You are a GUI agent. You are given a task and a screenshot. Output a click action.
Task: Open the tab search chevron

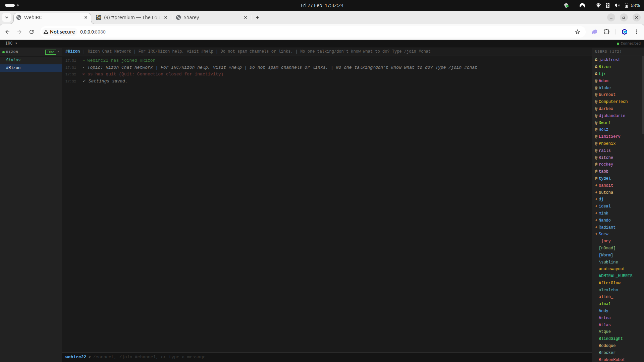click(x=7, y=17)
